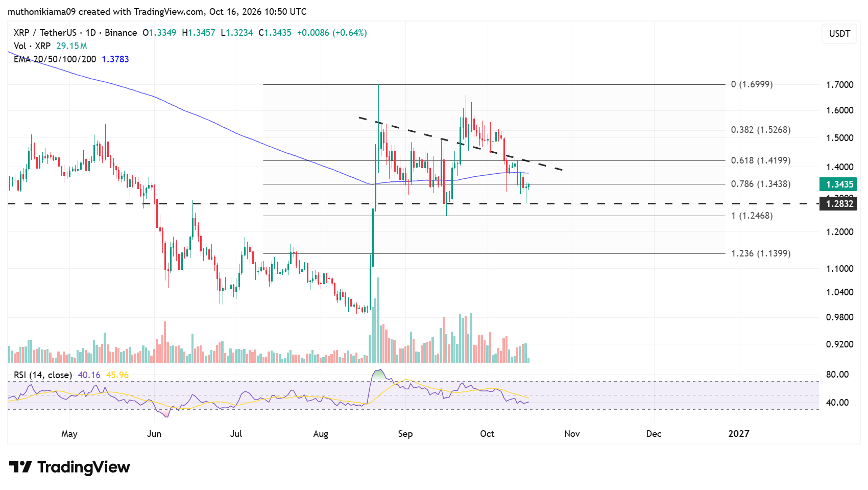Click the 0.9200 price scale label

coord(840,344)
